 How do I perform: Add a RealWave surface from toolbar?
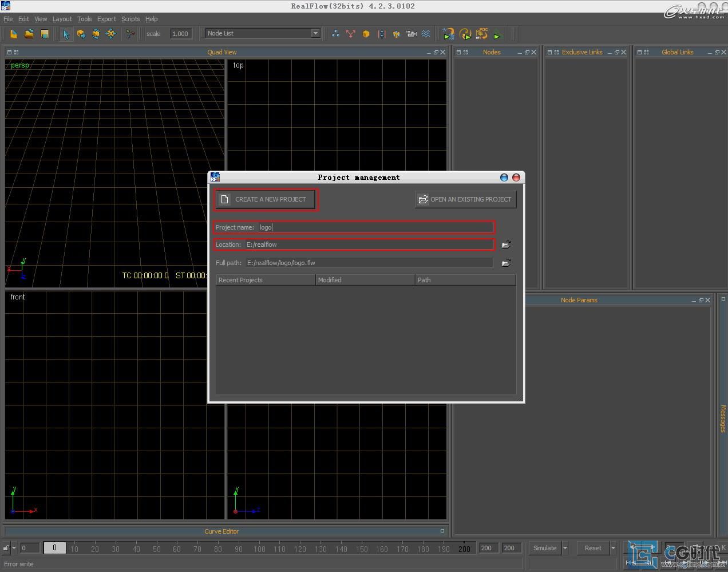426,34
